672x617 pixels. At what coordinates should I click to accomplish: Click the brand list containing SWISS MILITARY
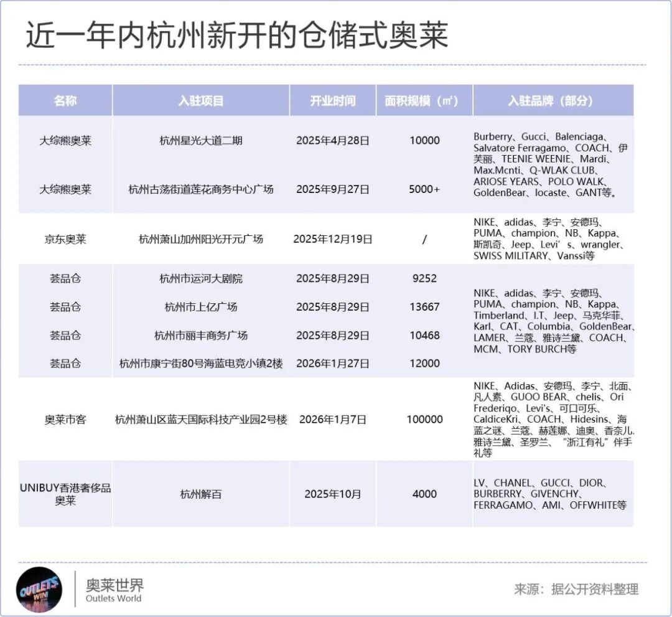(x=549, y=239)
